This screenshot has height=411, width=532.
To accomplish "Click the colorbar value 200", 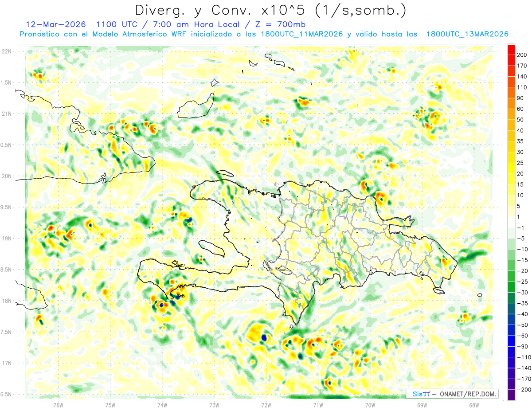I will (522, 55).
